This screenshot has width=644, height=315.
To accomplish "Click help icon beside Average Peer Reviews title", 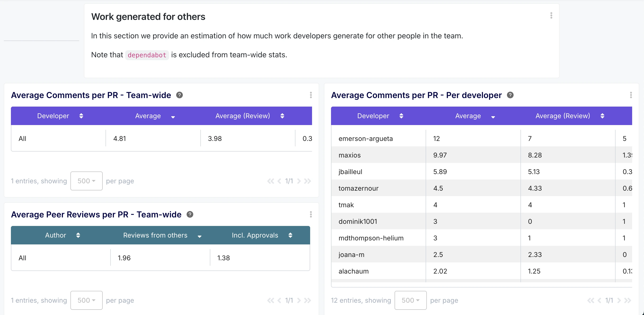I will (x=190, y=215).
